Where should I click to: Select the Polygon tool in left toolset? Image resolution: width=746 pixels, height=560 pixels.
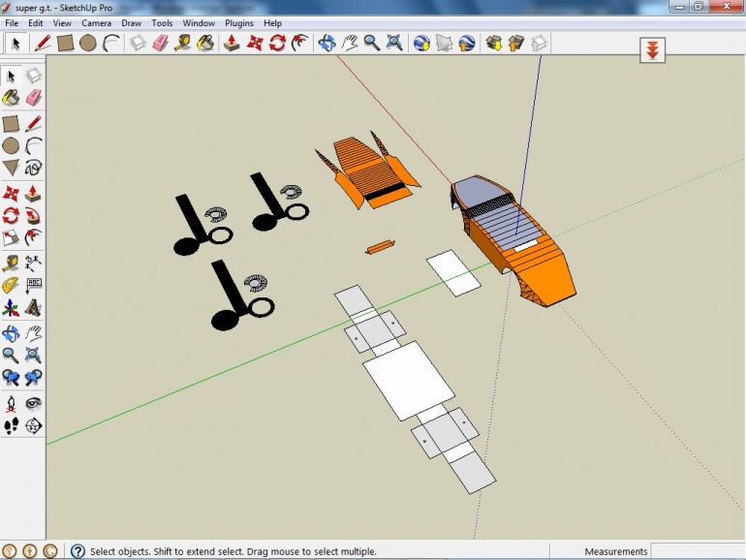(11, 168)
